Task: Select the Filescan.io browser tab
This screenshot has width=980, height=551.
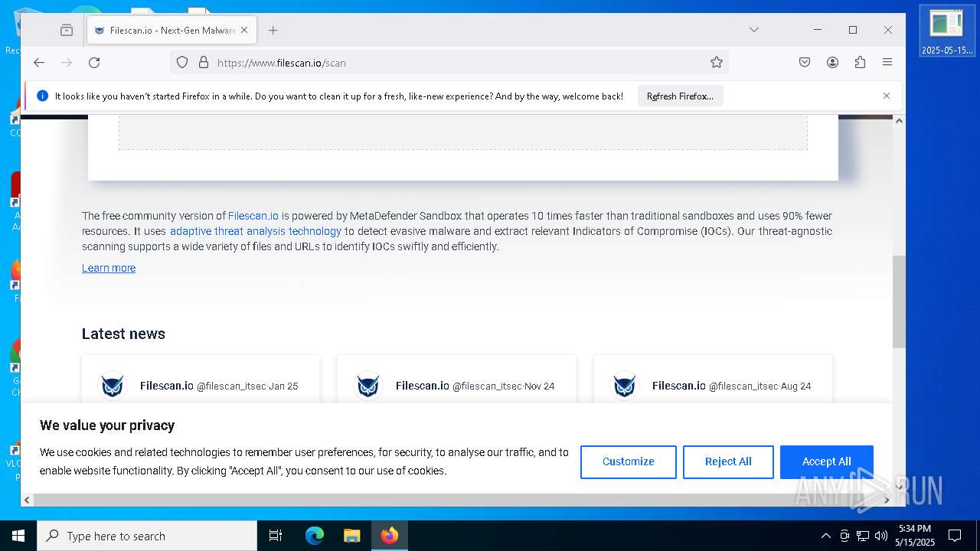Action: (171, 30)
